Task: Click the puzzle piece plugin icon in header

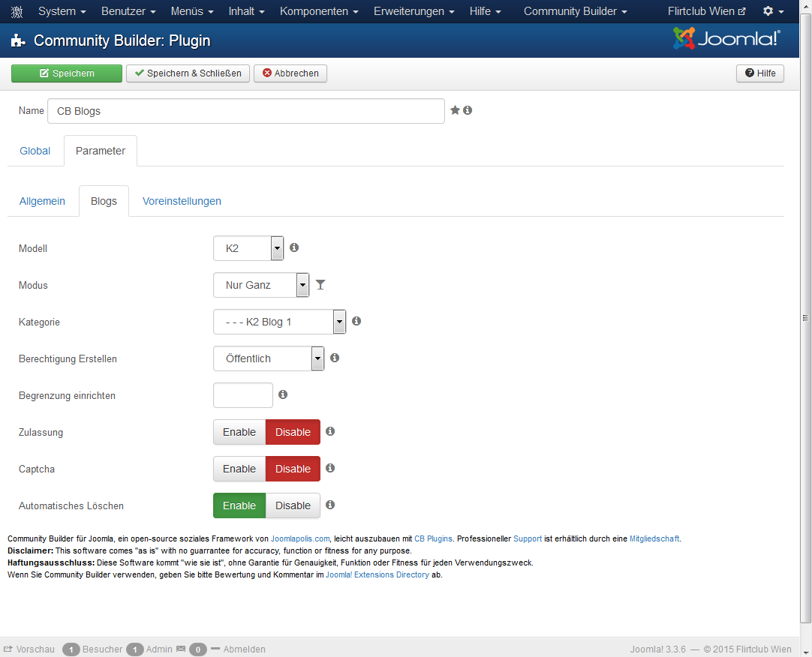Action: pyautogui.click(x=18, y=40)
